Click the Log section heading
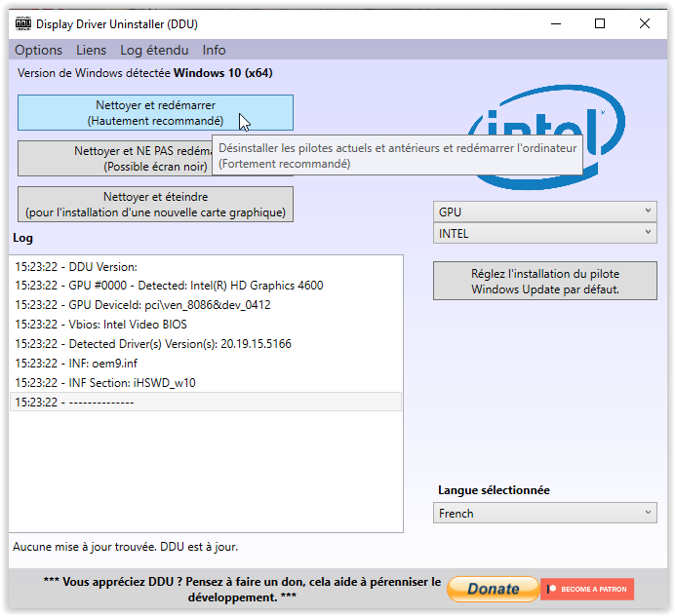The width and height of the screenshot is (675, 616). (22, 238)
